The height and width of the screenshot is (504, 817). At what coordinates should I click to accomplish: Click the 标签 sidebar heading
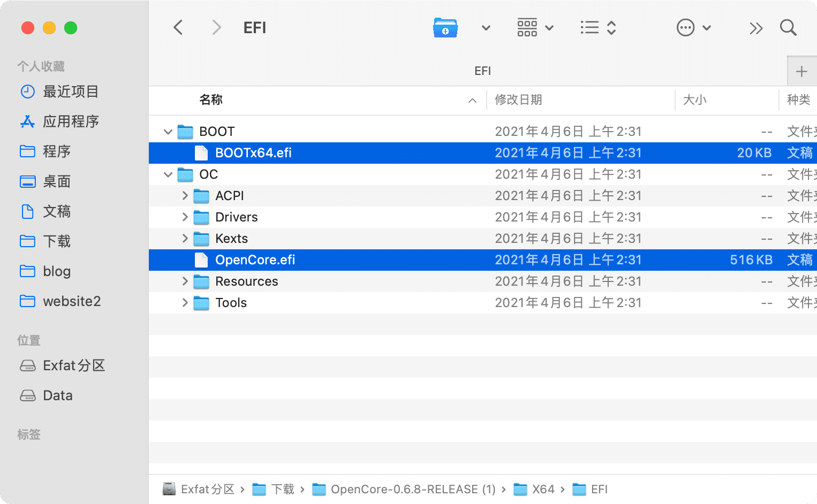[x=29, y=434]
